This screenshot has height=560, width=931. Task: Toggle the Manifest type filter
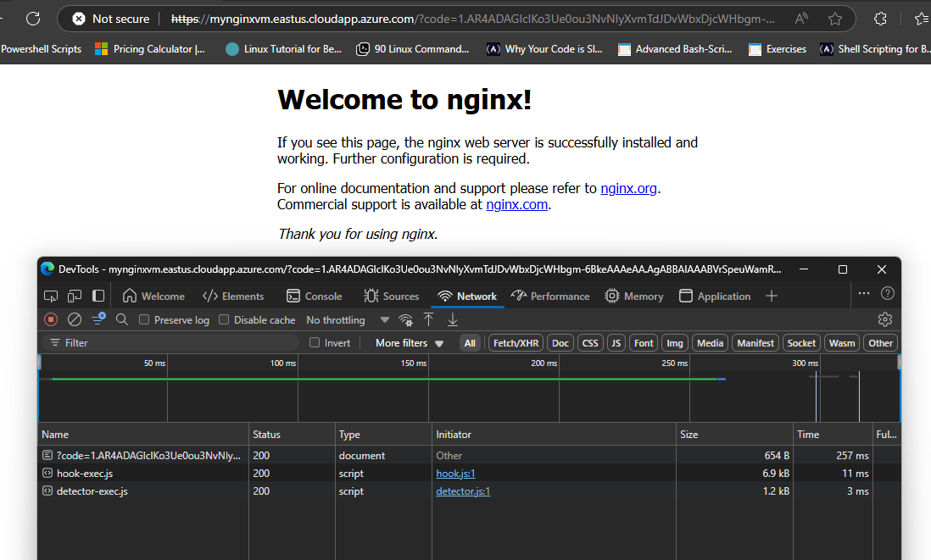(755, 343)
